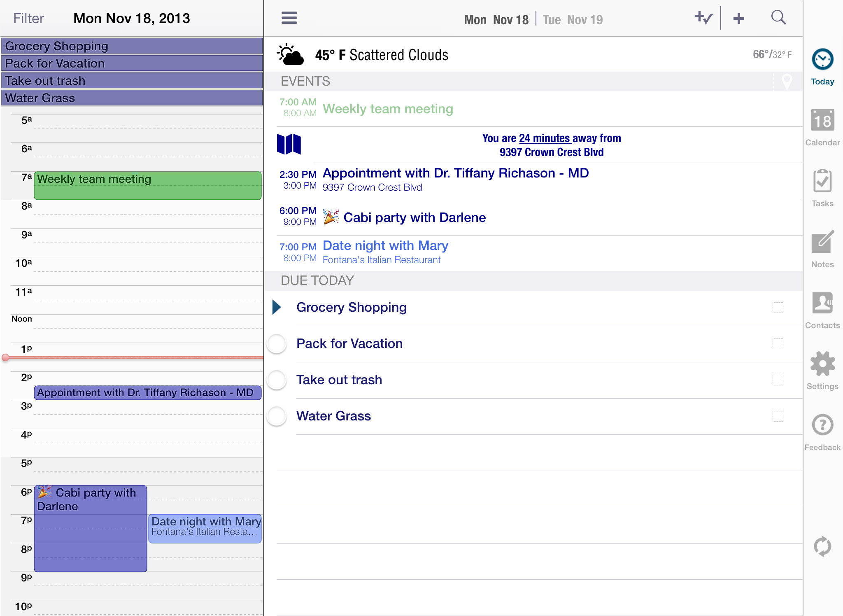Open Date night with Mary event
843x616 pixels.
[385, 246]
